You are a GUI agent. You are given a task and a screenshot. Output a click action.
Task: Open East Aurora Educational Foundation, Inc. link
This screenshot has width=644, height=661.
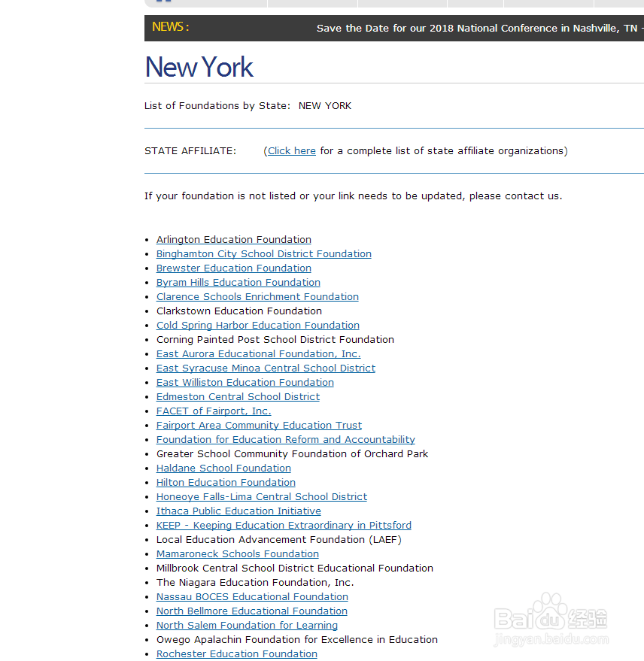pos(259,354)
